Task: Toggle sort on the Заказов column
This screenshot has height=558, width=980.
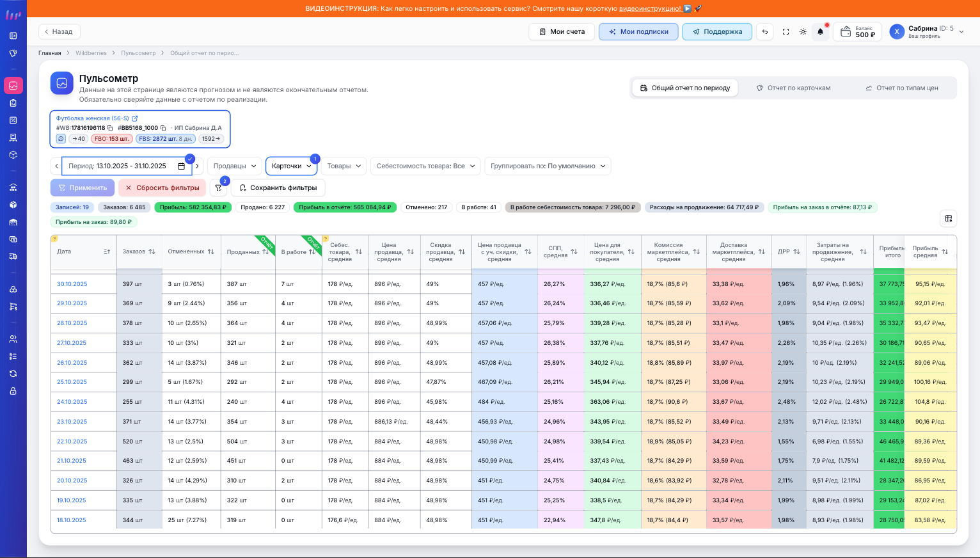Action: pyautogui.click(x=152, y=251)
